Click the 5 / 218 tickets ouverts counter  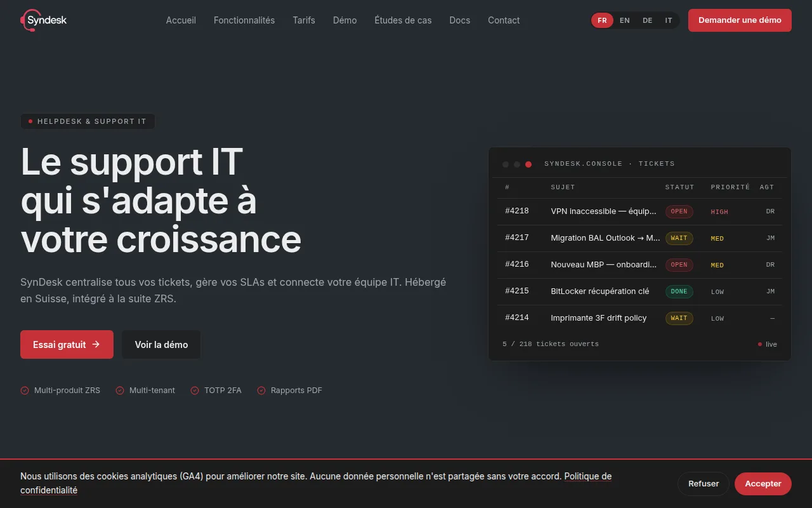(551, 344)
